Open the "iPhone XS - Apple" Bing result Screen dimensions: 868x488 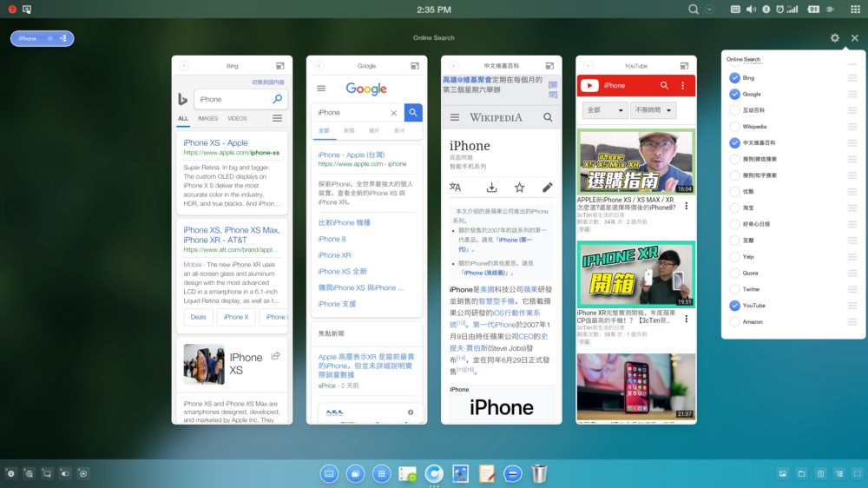pyautogui.click(x=215, y=142)
